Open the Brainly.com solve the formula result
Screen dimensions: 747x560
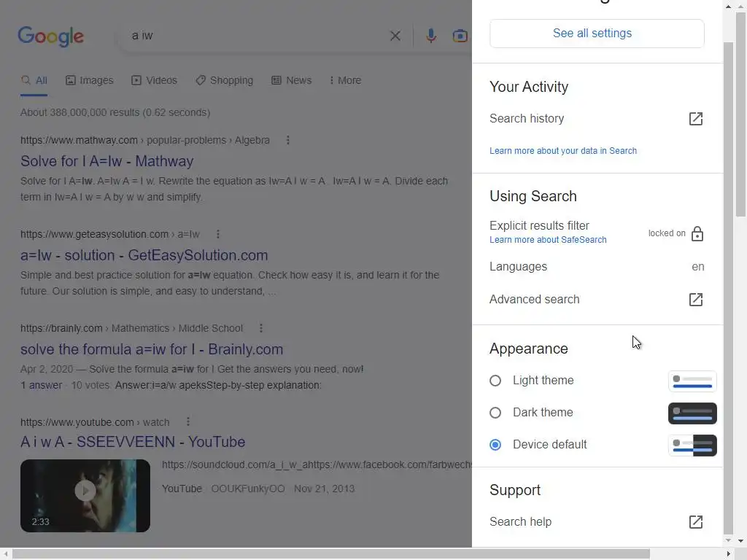click(x=152, y=349)
